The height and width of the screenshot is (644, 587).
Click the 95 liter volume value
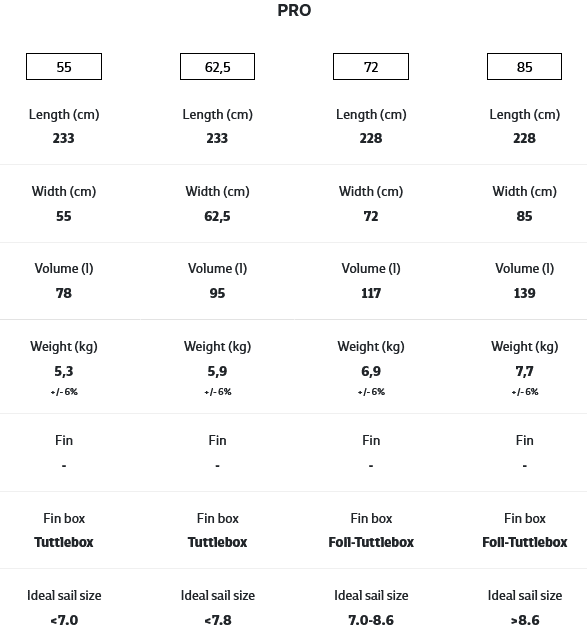tap(217, 293)
